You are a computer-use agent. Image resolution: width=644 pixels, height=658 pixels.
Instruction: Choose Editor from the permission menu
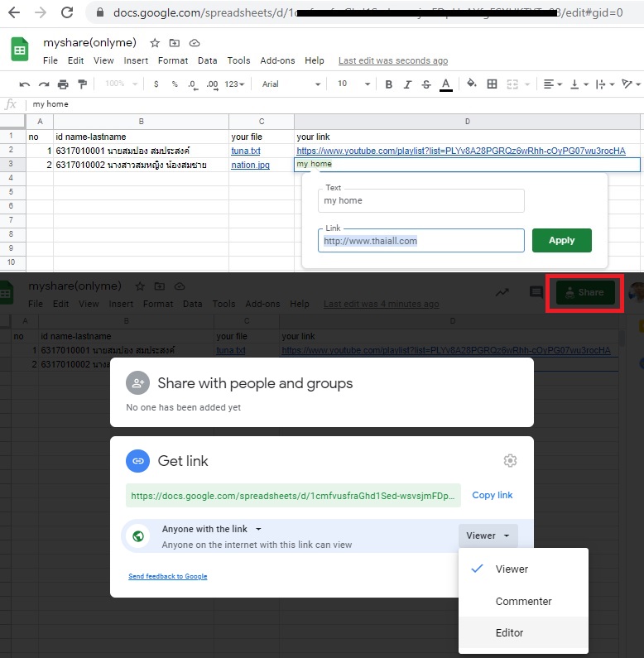tap(509, 632)
